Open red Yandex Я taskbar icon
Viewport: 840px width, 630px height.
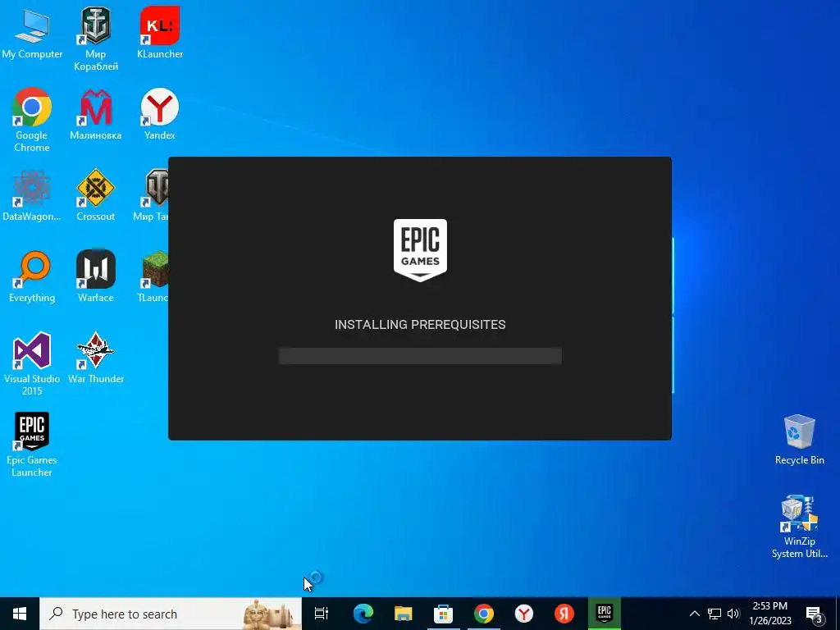pos(564,614)
